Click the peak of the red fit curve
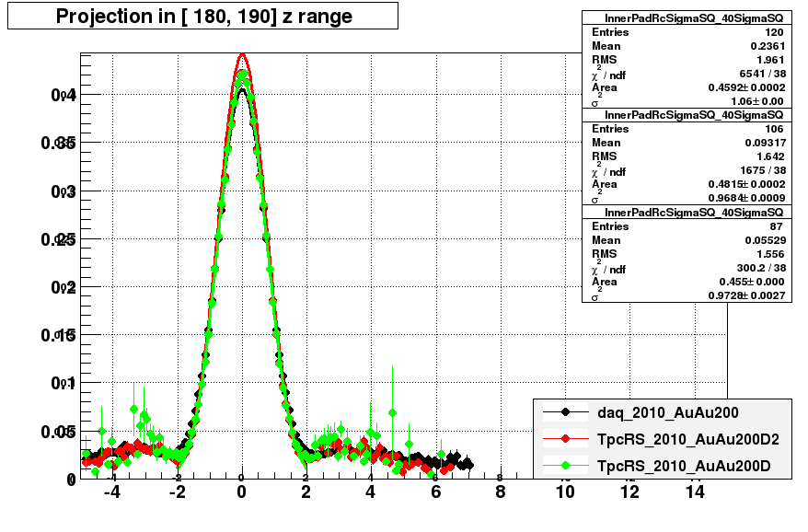The height and width of the screenshot is (532, 808). 242,54
